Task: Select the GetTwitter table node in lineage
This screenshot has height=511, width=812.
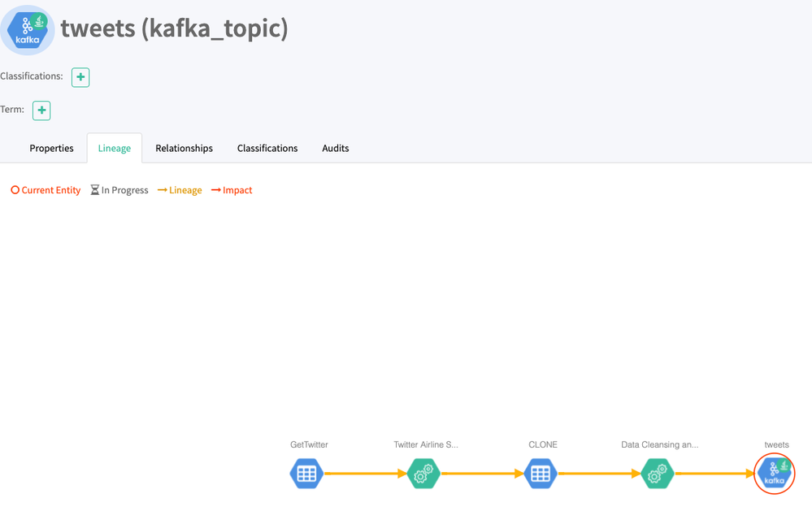Action: pos(306,473)
